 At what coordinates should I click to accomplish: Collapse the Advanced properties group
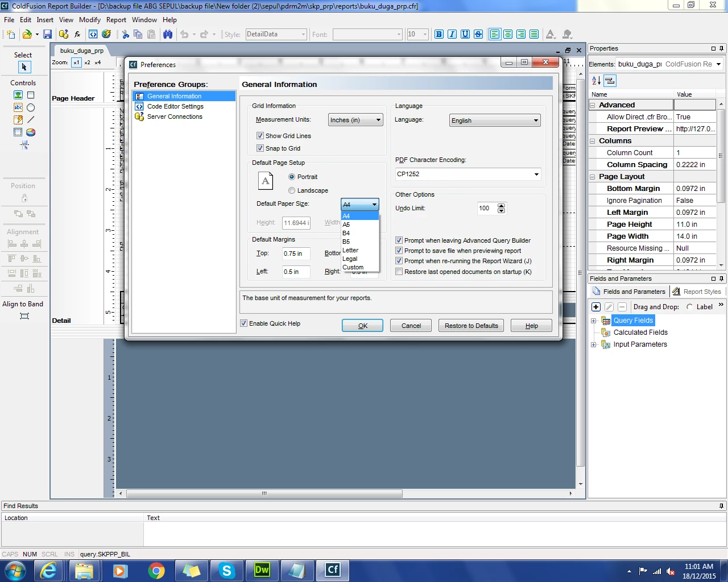(593, 105)
